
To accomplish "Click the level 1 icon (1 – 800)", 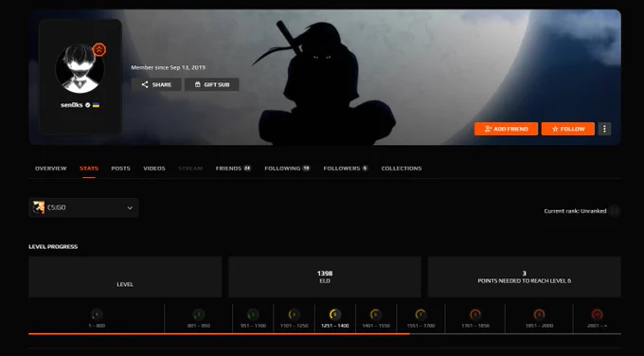I will (97, 315).
